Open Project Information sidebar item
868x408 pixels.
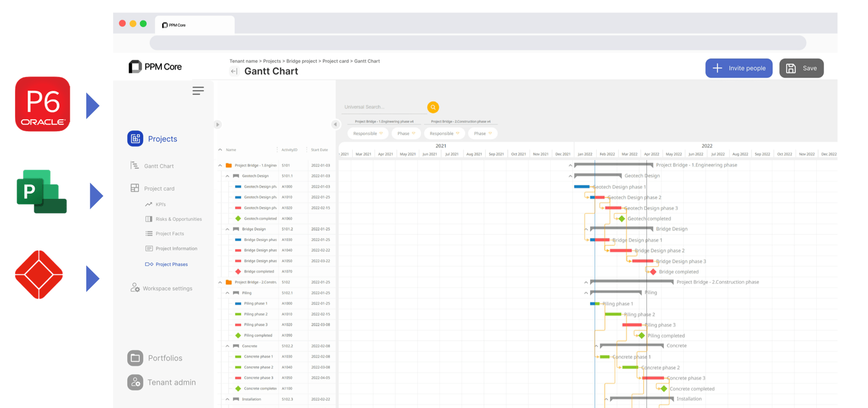[x=172, y=248]
